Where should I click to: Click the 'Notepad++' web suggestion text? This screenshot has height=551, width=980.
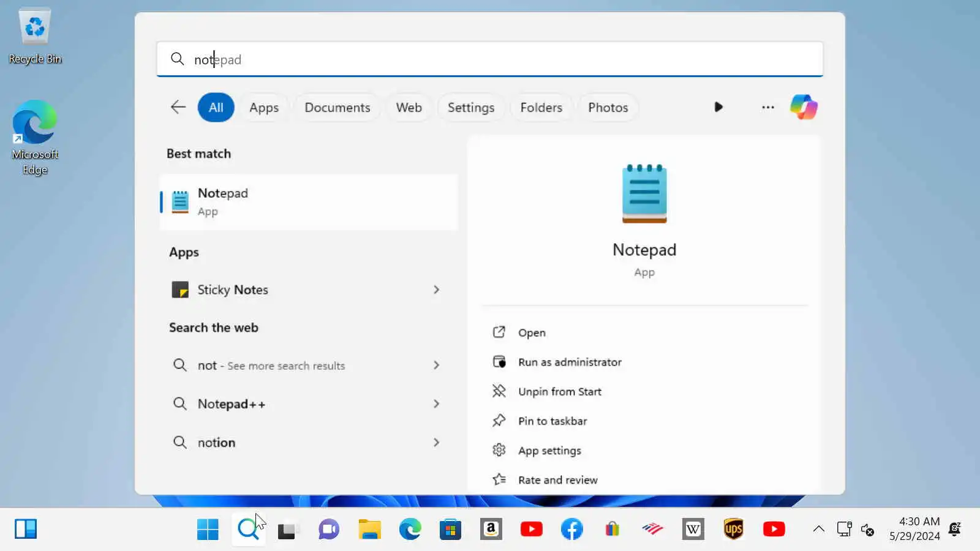coord(232,404)
